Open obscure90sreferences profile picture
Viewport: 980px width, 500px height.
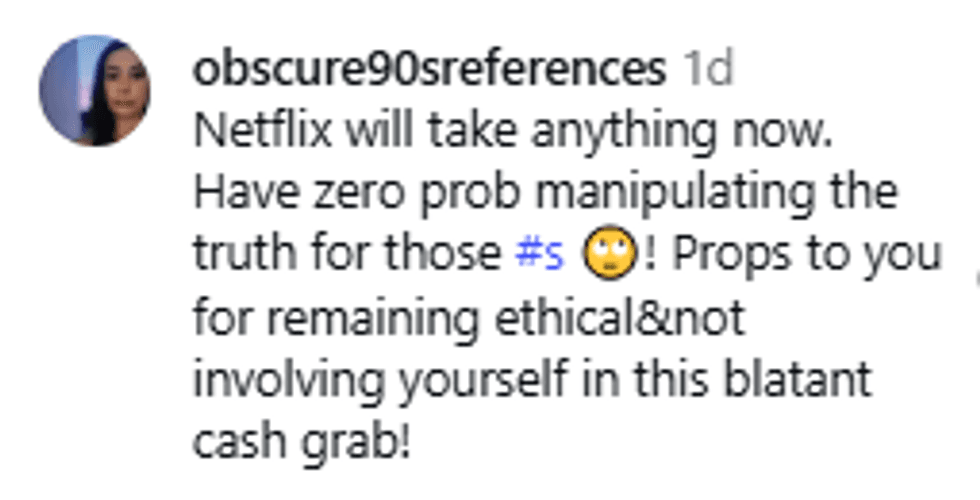coord(95,91)
